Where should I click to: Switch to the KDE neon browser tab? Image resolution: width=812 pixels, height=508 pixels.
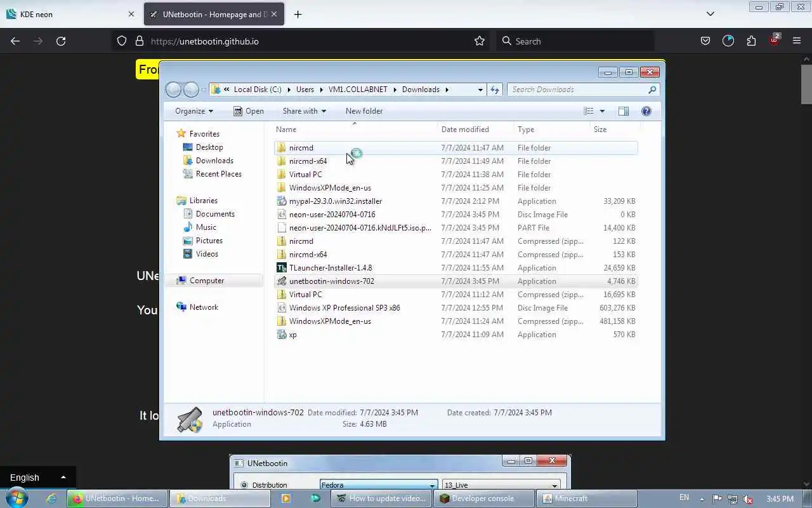click(70, 14)
